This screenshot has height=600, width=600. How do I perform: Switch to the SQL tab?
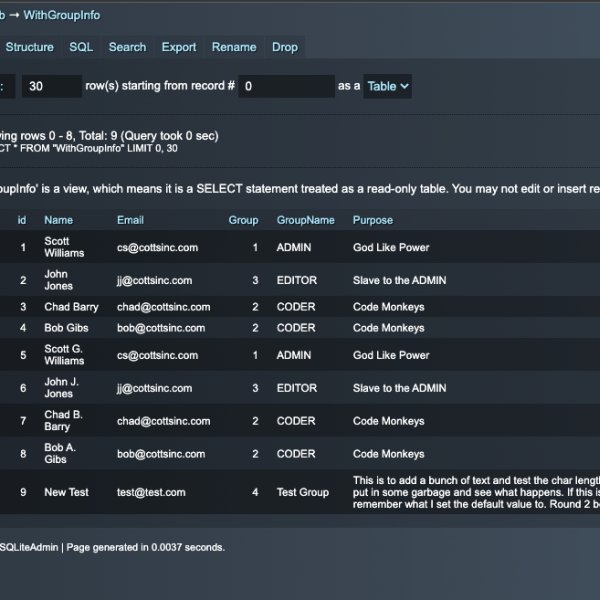(x=81, y=47)
